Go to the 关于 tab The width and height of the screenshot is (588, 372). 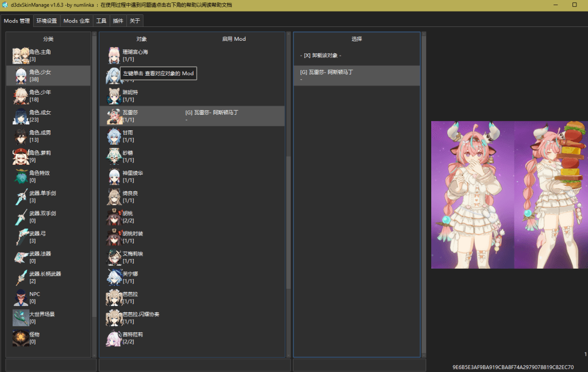coord(134,21)
